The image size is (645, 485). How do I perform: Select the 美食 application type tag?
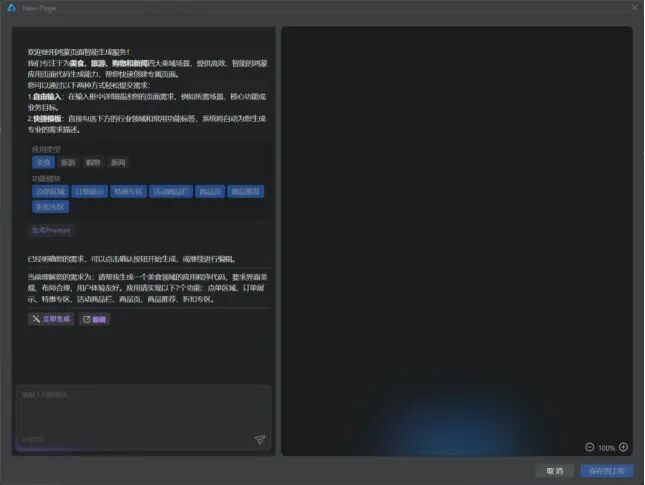pyautogui.click(x=43, y=162)
